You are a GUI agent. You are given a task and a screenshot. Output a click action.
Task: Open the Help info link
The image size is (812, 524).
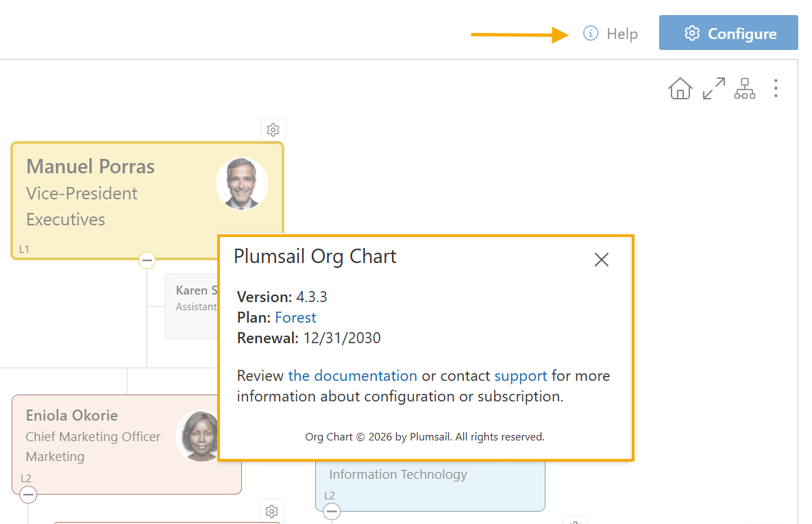click(610, 34)
